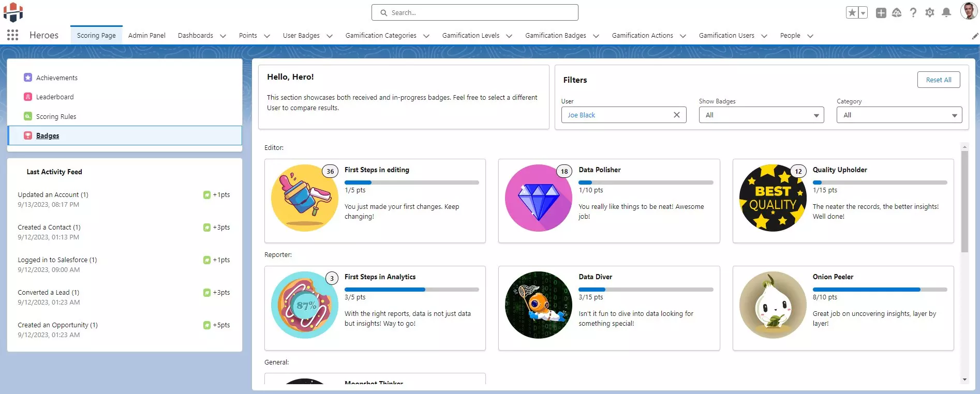Open the user profile avatar

pyautogui.click(x=969, y=11)
